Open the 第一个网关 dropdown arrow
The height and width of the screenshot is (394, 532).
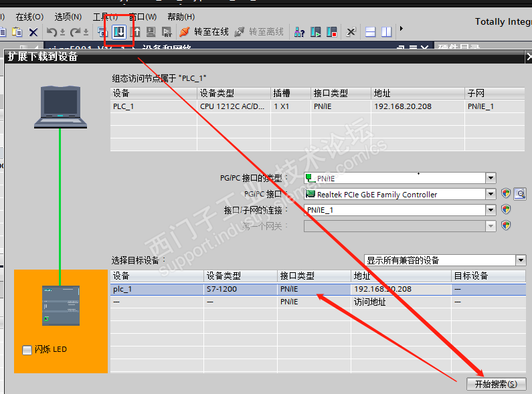pyautogui.click(x=491, y=226)
